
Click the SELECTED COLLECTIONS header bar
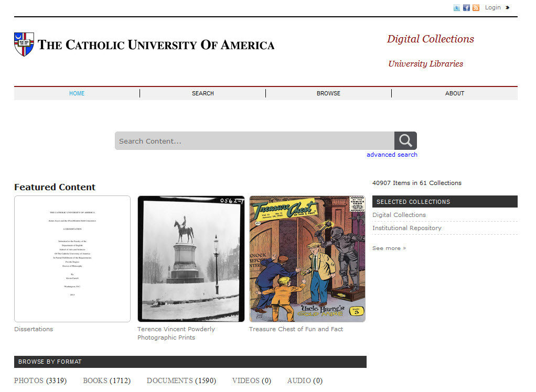(445, 201)
